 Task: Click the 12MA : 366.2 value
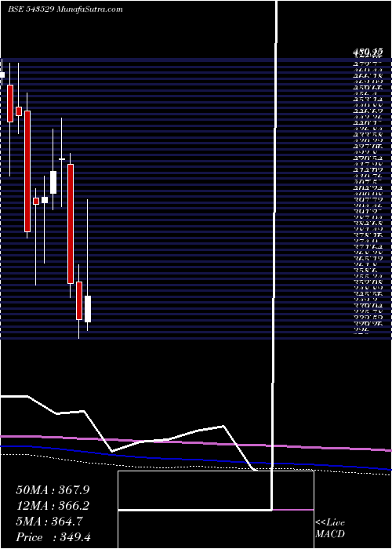[53, 506]
